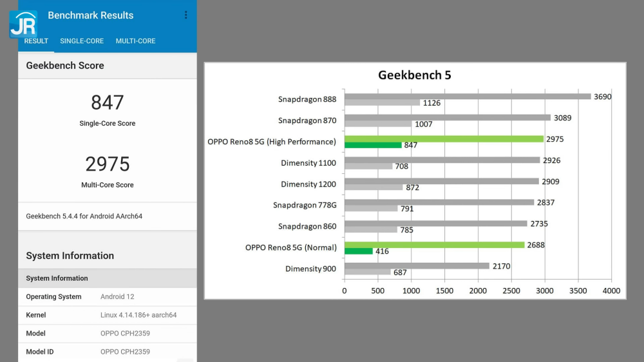The width and height of the screenshot is (644, 362).
Task: Click the Geekbench Score section header
Action: pyautogui.click(x=65, y=66)
